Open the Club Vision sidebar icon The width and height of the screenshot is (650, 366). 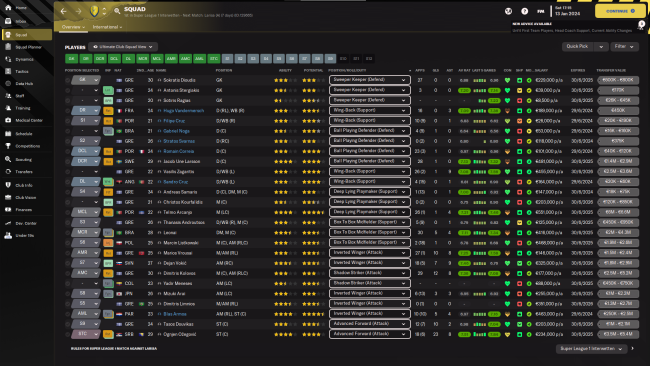tap(8, 197)
